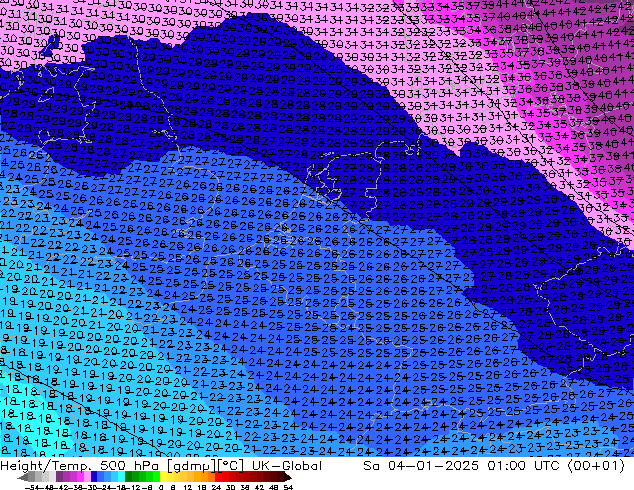Screen dimensions: 634x490
Task: Pick the bright red swatch in the legend
Action: pyautogui.click(x=218, y=476)
